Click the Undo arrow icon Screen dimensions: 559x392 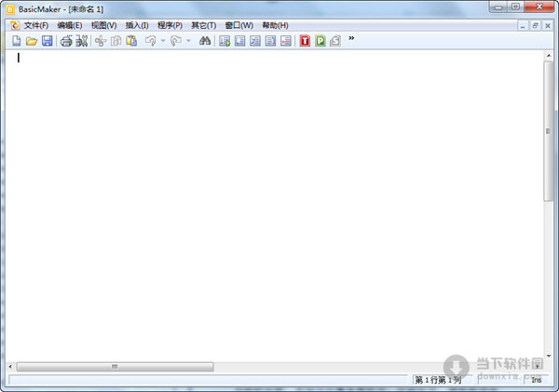[150, 41]
